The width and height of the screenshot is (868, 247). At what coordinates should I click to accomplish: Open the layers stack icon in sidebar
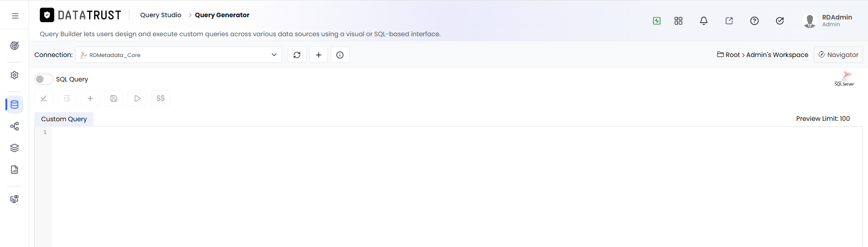14,148
